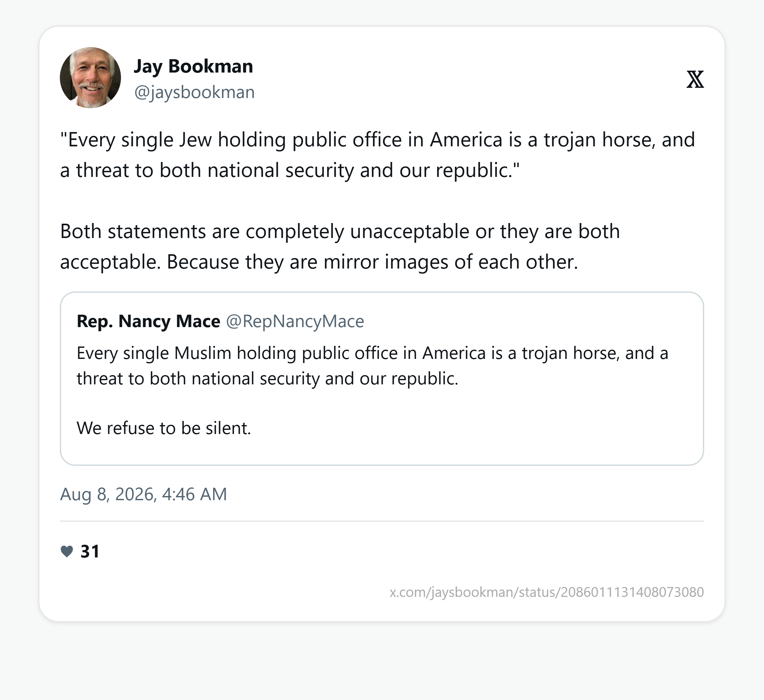Visit the @RepNancyMace handle
Screen dimensions: 764x700
click(x=295, y=321)
